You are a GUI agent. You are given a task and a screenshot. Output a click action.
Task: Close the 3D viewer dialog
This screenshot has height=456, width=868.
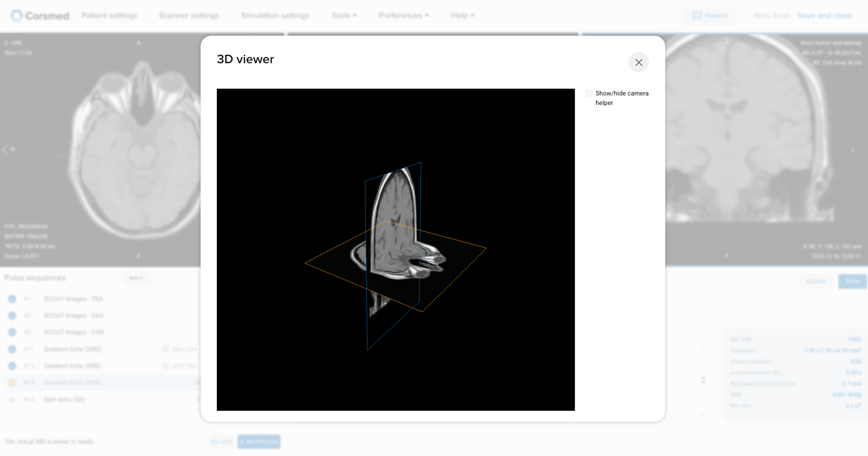pos(639,63)
